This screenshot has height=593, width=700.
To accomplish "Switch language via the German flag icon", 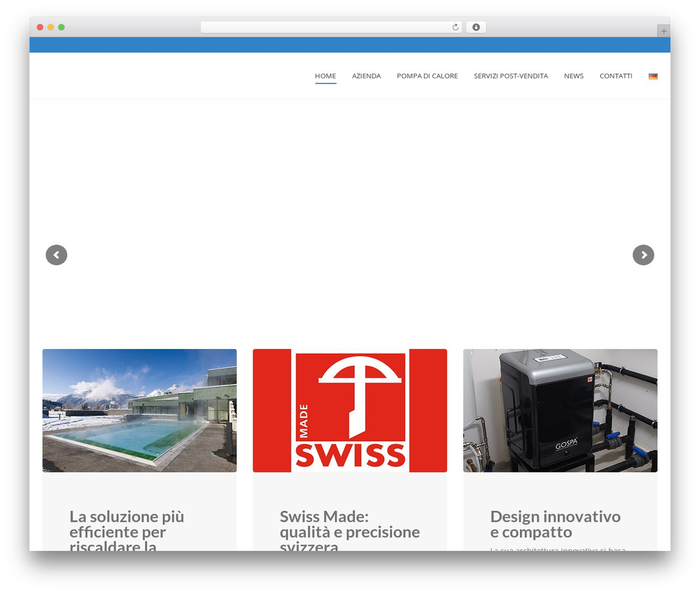I will click(x=653, y=76).
